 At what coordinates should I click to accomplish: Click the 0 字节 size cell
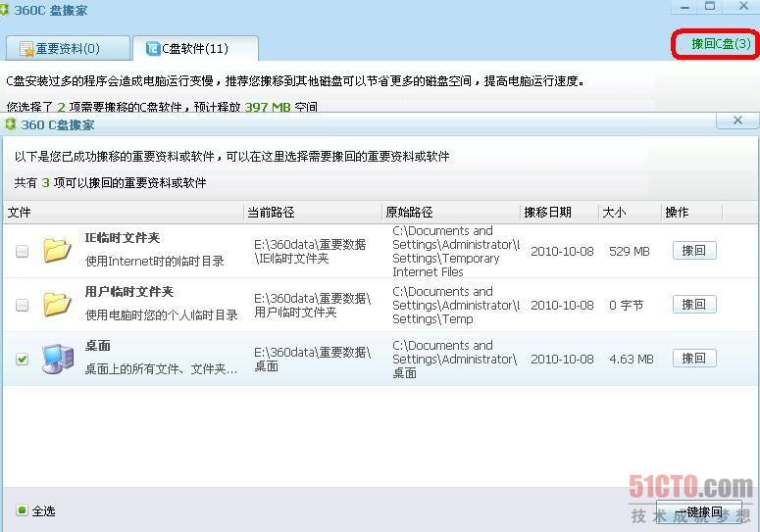626,306
